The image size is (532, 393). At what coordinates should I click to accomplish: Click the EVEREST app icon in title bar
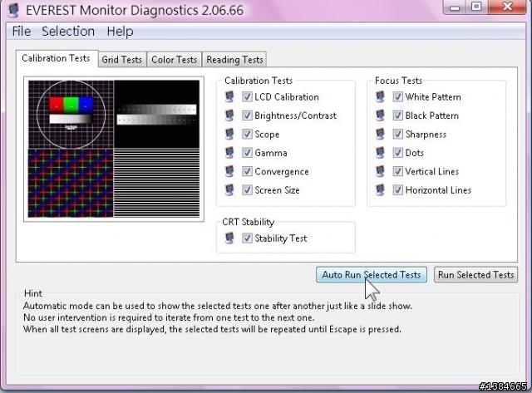[13, 10]
